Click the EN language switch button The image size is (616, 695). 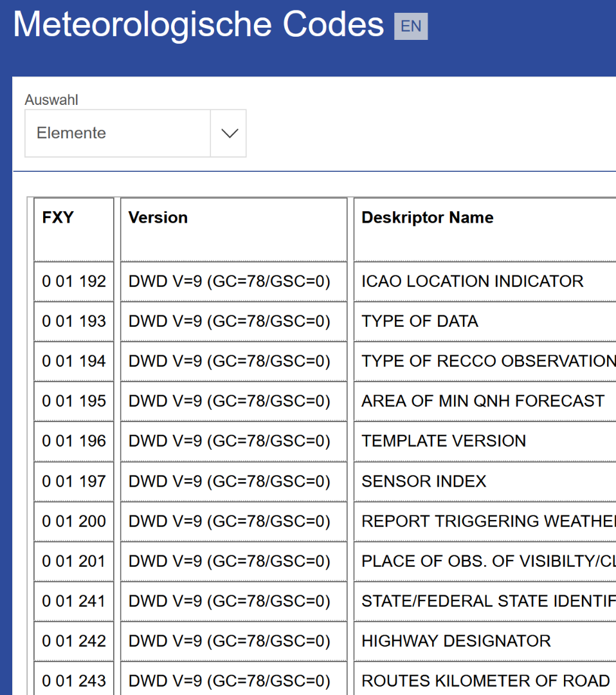(x=410, y=26)
